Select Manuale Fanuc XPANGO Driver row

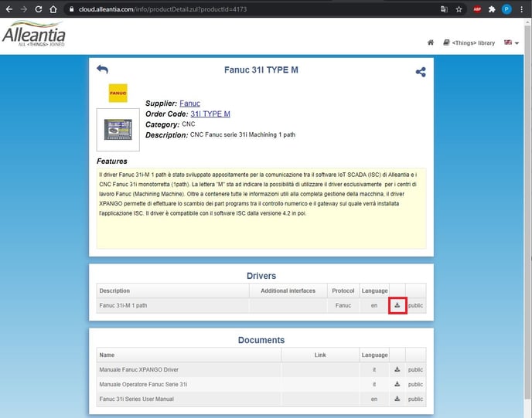click(261, 369)
